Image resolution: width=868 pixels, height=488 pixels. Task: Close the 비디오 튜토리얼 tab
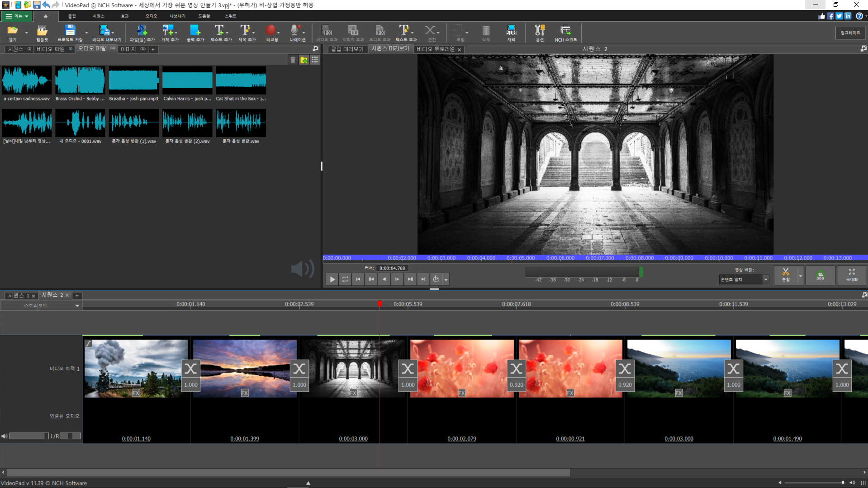[459, 49]
